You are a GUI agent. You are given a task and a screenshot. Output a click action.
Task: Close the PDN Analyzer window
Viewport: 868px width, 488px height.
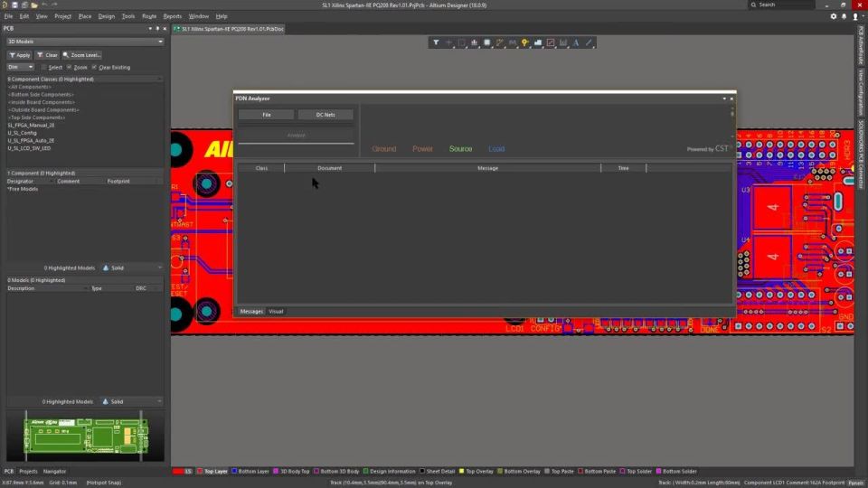(x=731, y=99)
